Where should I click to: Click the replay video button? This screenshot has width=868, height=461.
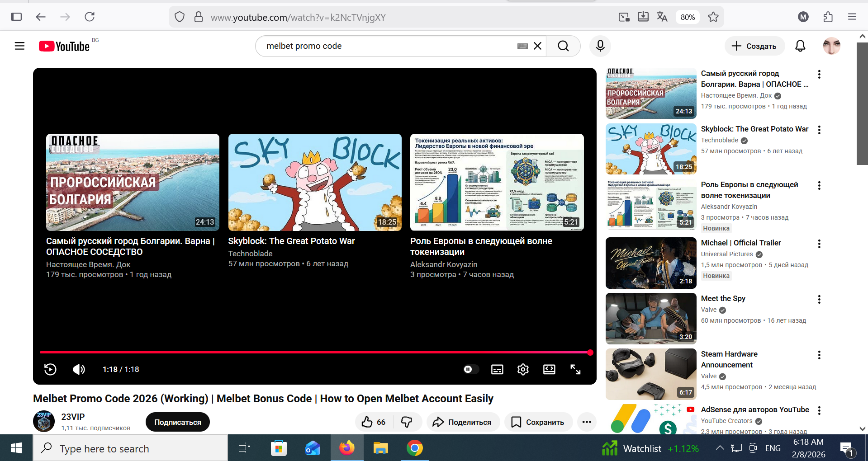click(x=50, y=369)
